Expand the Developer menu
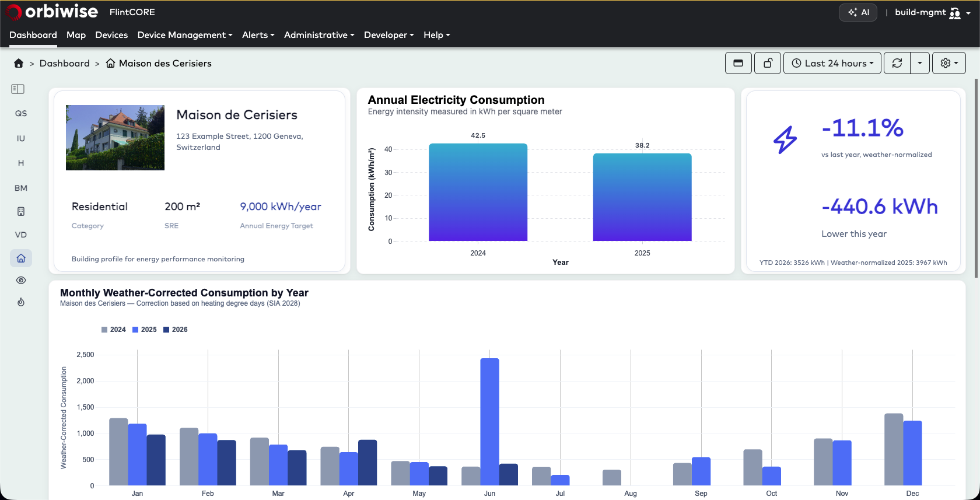Screen dimensions: 980x500 pyautogui.click(x=389, y=35)
